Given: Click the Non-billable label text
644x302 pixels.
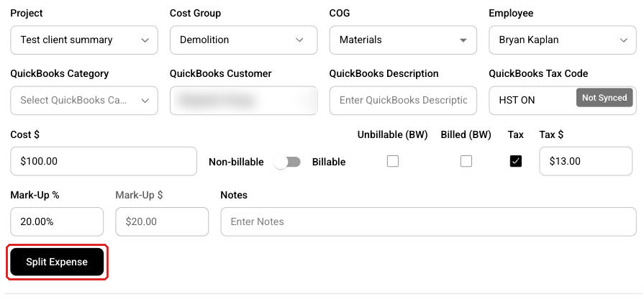Looking at the screenshot, I should pyautogui.click(x=236, y=162).
